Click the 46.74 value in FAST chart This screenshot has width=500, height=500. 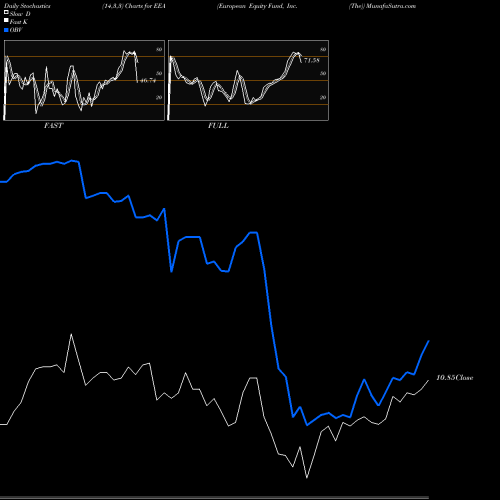[148, 80]
